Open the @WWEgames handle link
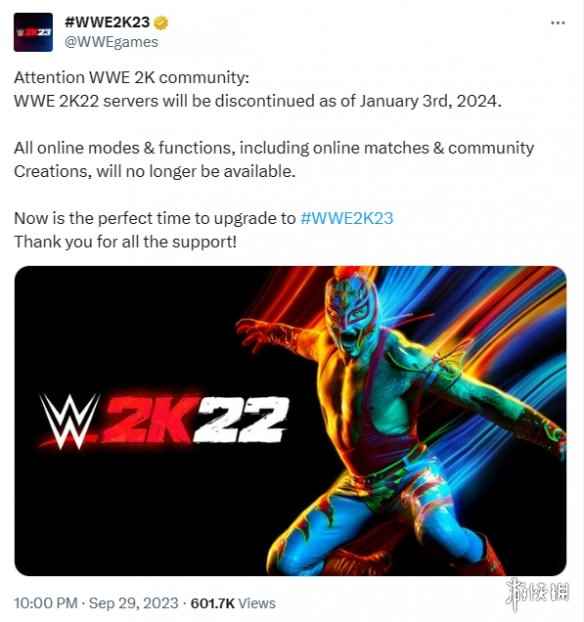Image resolution: width=584 pixels, height=622 pixels. coord(111,42)
